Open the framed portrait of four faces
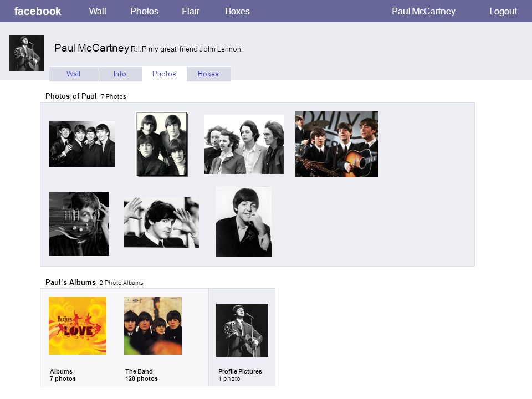This screenshot has width=532, height=399. pyautogui.click(x=162, y=144)
